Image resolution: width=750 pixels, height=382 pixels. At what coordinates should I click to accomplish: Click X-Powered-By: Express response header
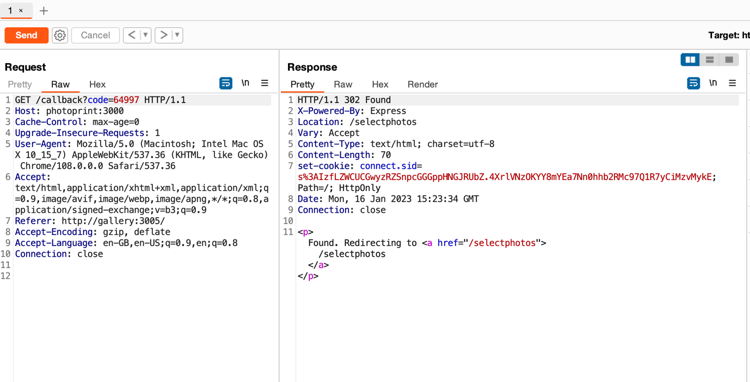click(352, 111)
